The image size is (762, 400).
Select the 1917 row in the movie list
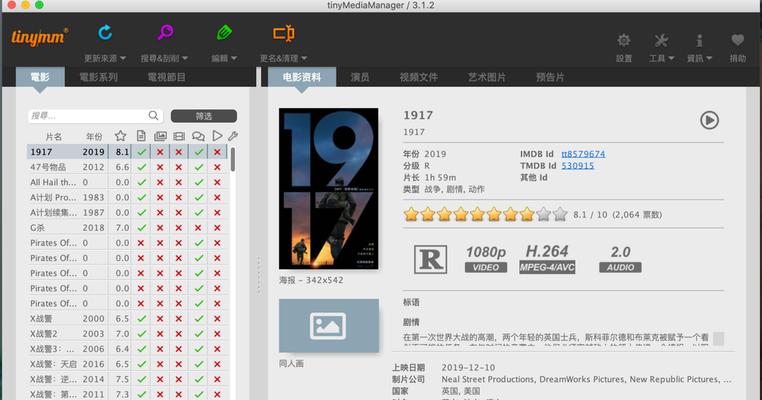coord(126,152)
